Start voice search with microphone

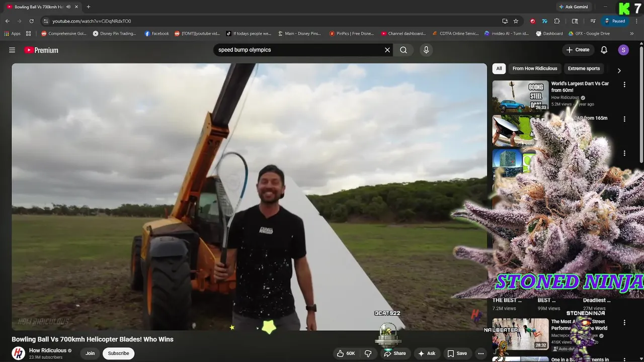426,50
